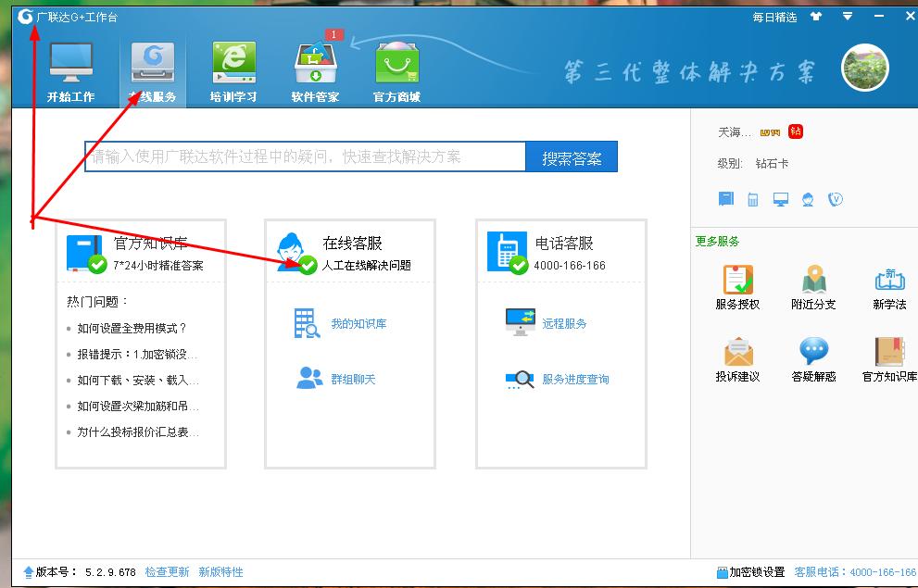The width and height of the screenshot is (918, 588).
Task: Click the 钻石卡 level text
Action: click(772, 164)
